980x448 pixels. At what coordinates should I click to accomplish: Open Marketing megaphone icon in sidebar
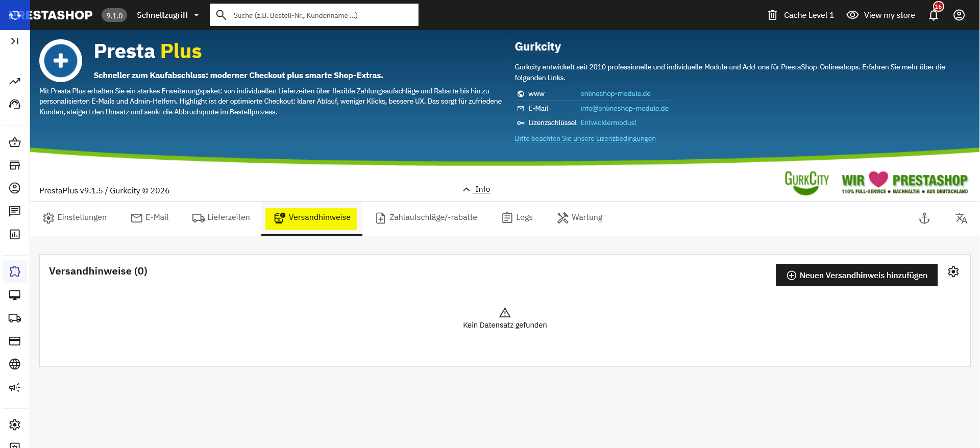15,388
